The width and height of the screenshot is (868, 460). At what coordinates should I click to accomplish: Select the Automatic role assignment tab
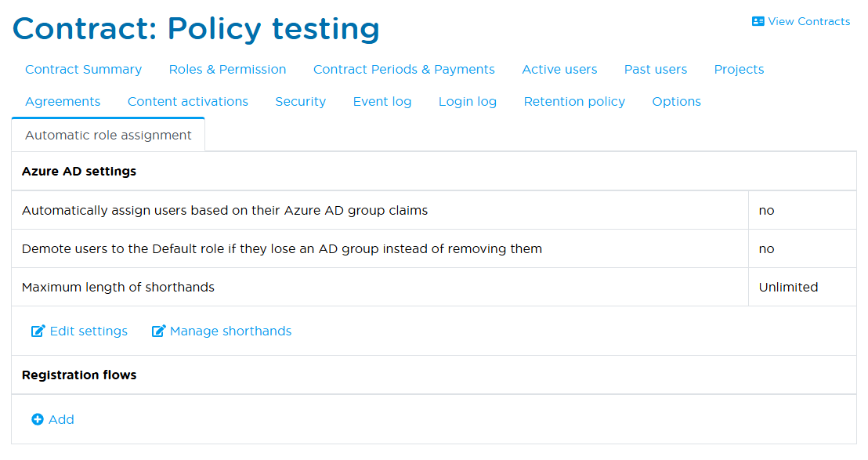(108, 136)
